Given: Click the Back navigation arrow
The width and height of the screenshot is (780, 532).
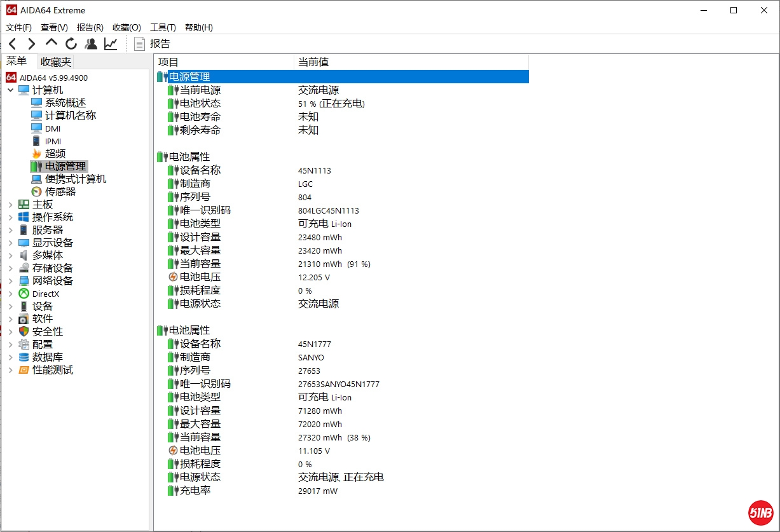Looking at the screenshot, I should point(12,44).
